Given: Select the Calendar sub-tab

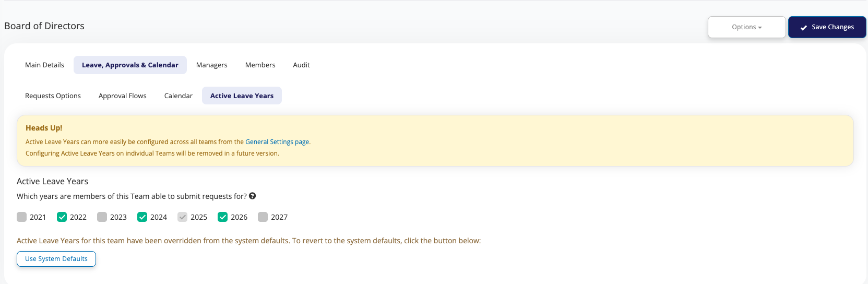Looking at the screenshot, I should tap(178, 96).
